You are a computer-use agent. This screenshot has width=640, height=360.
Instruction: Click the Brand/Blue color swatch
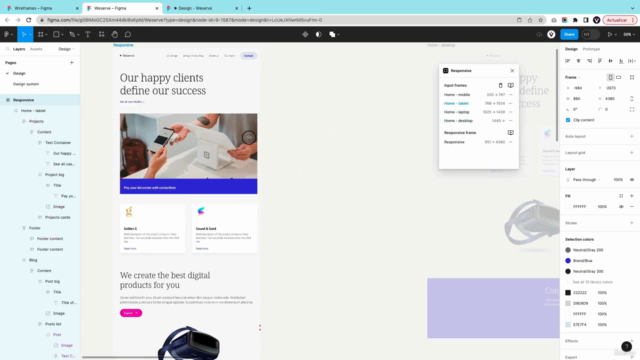568,261
